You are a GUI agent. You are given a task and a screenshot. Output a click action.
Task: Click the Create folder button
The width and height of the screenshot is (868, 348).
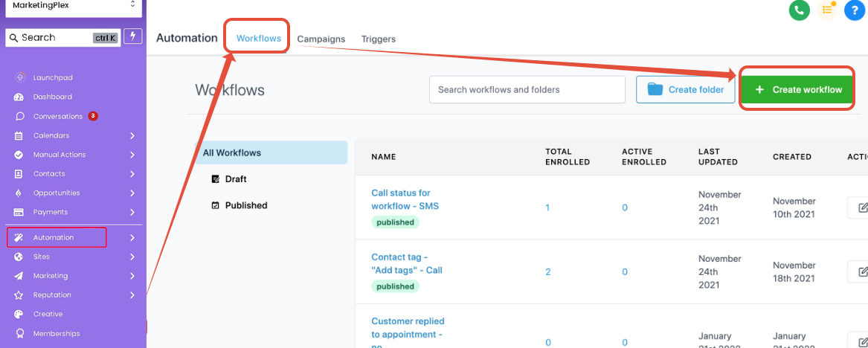[685, 89]
